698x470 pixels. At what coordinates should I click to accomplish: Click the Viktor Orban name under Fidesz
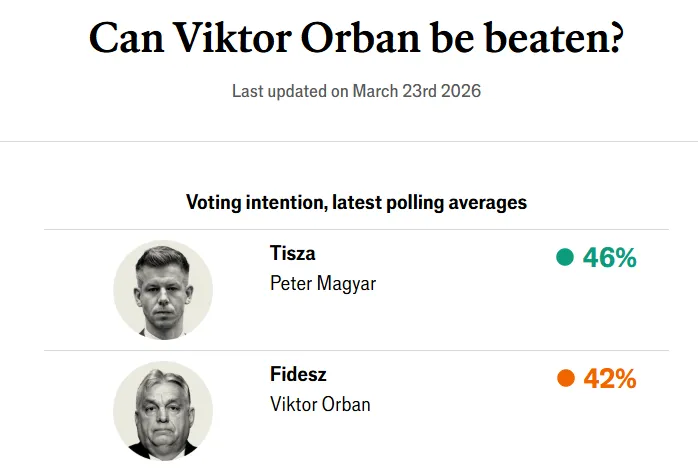pos(320,404)
